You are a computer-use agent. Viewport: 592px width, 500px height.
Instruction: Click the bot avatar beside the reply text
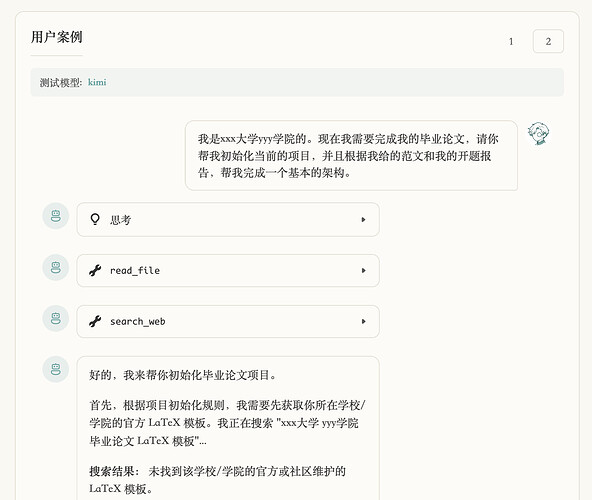tap(56, 369)
